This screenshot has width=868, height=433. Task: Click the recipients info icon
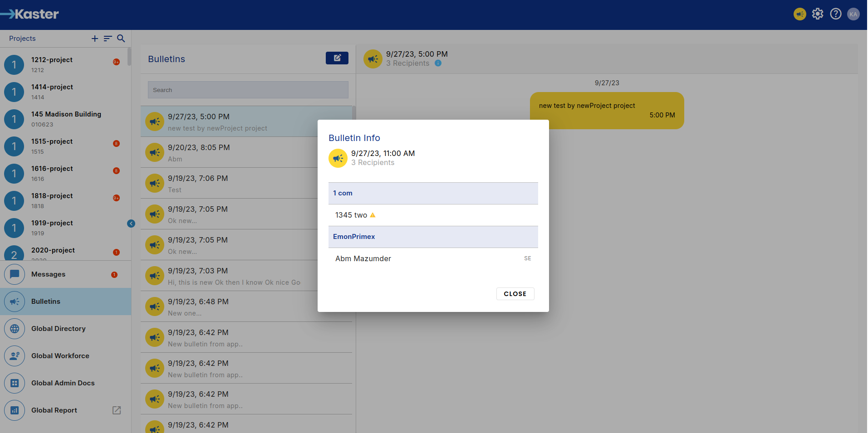(438, 63)
